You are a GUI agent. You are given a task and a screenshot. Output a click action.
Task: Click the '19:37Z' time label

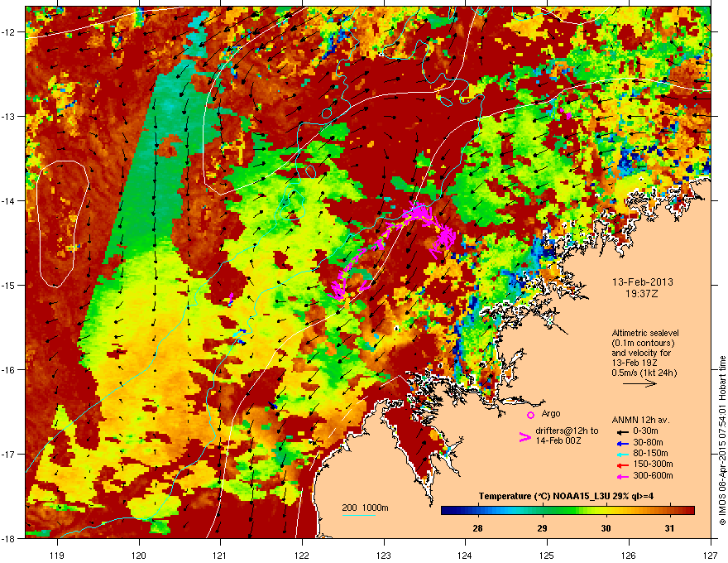pyautogui.click(x=642, y=294)
